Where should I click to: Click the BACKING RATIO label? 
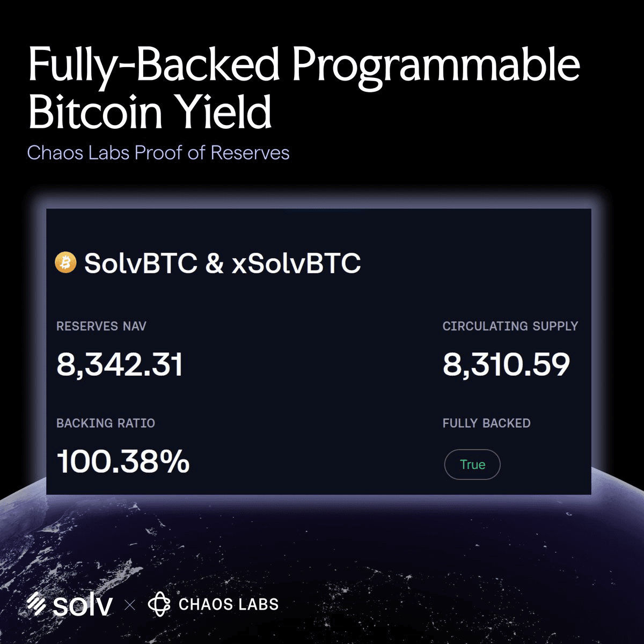106,423
